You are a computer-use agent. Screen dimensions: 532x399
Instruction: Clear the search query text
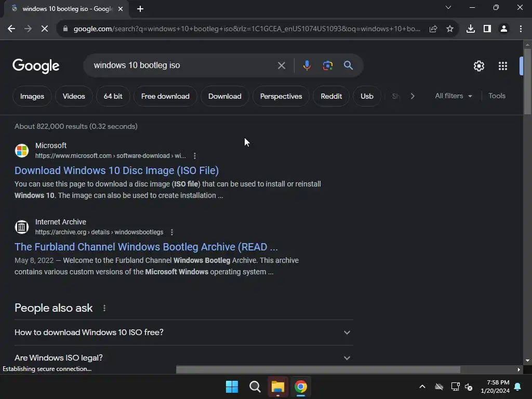(282, 65)
